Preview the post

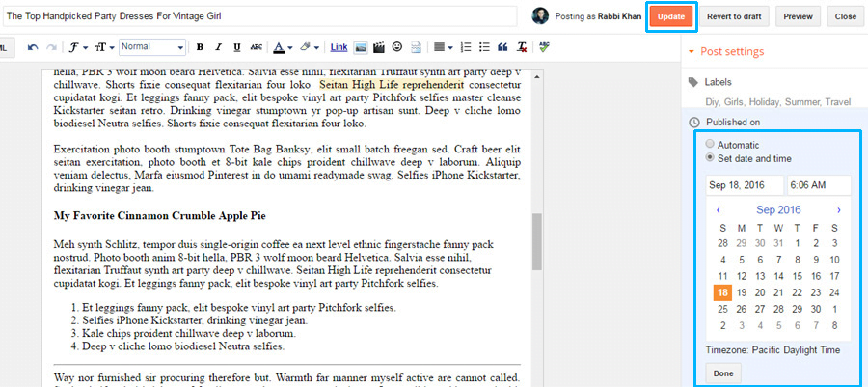(798, 16)
